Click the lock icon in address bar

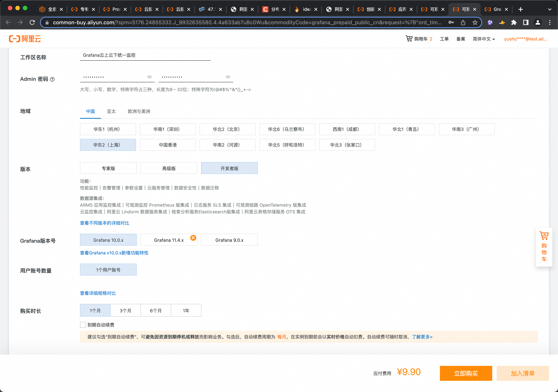47,22
